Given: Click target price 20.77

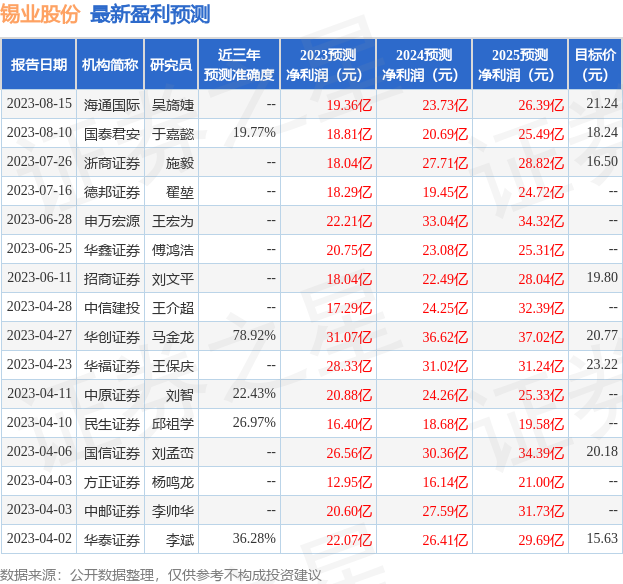Looking at the screenshot, I should pyautogui.click(x=602, y=335).
